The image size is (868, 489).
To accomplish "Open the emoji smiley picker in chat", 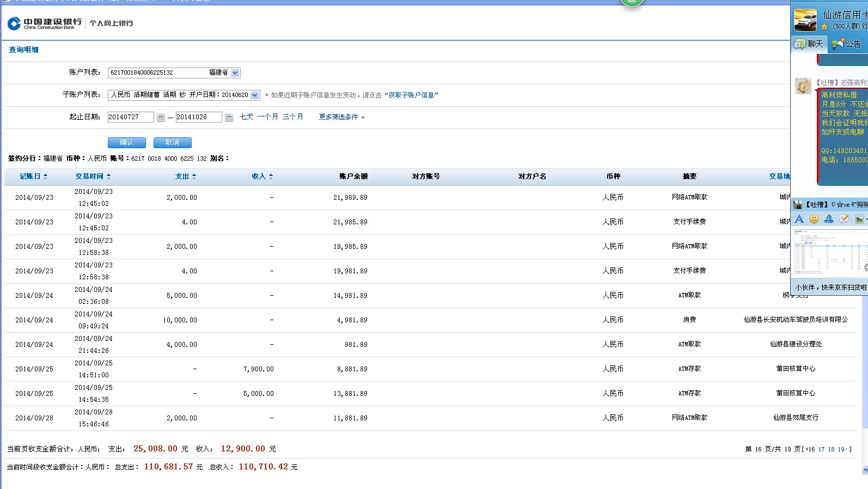I will coord(814,219).
